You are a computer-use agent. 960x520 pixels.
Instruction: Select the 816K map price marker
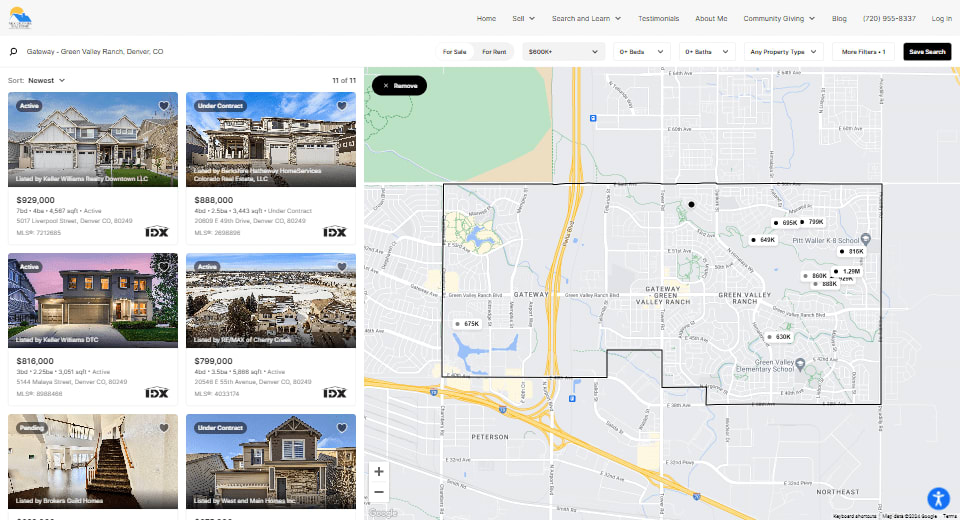click(852, 251)
